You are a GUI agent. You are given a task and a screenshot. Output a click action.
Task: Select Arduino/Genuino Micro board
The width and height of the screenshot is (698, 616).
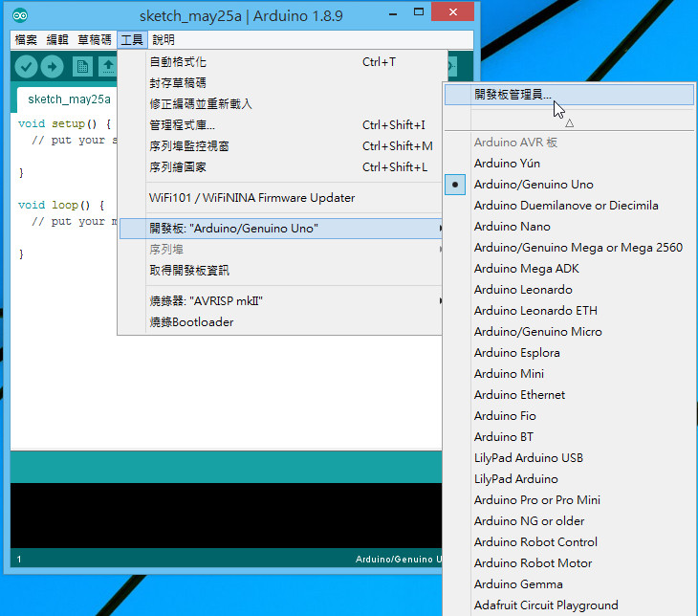tap(569, 331)
